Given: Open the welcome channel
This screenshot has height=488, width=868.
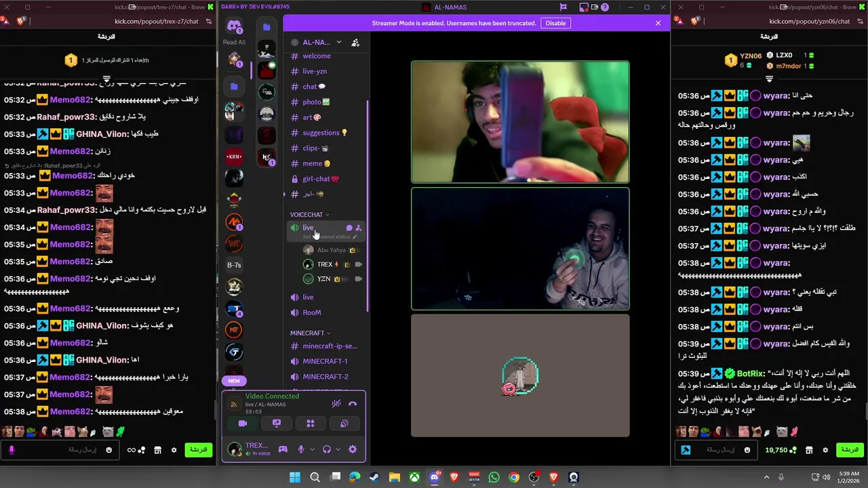Looking at the screenshot, I should 317,56.
